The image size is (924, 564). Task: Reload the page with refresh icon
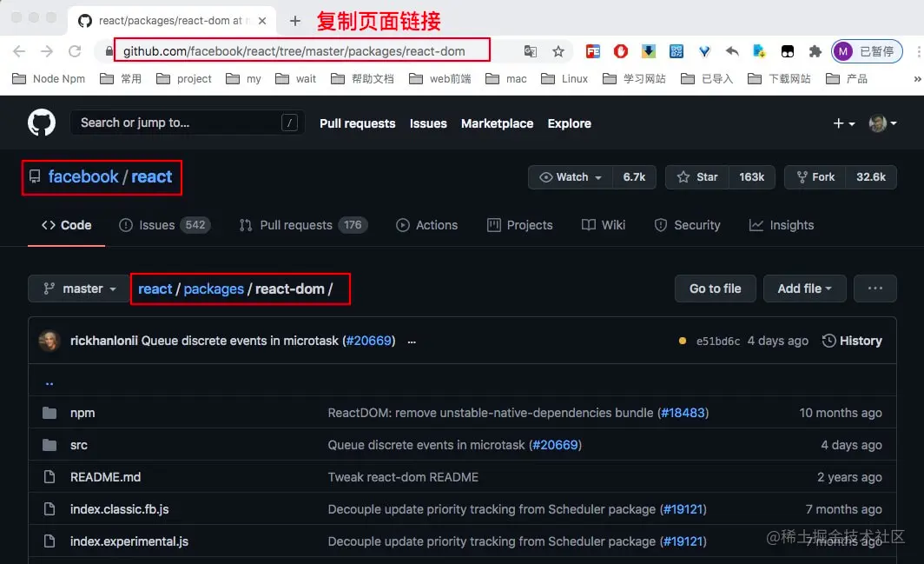click(x=75, y=51)
